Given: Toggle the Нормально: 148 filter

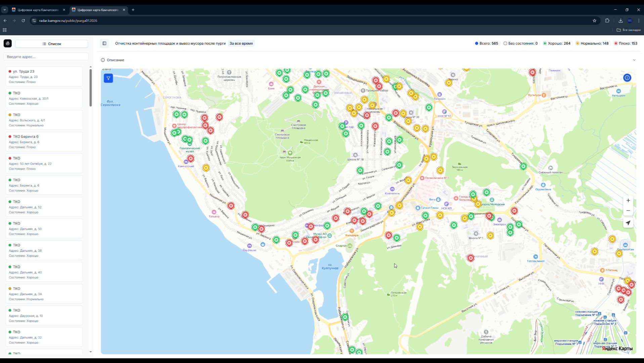Looking at the screenshot, I should click(592, 43).
